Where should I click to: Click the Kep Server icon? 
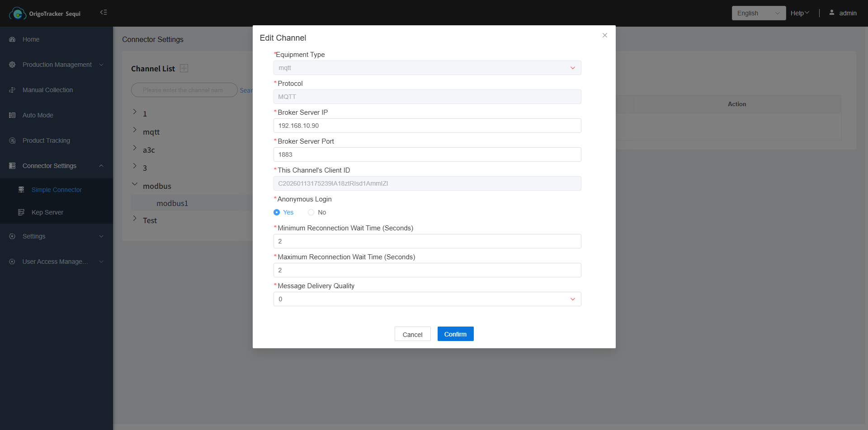point(21,212)
